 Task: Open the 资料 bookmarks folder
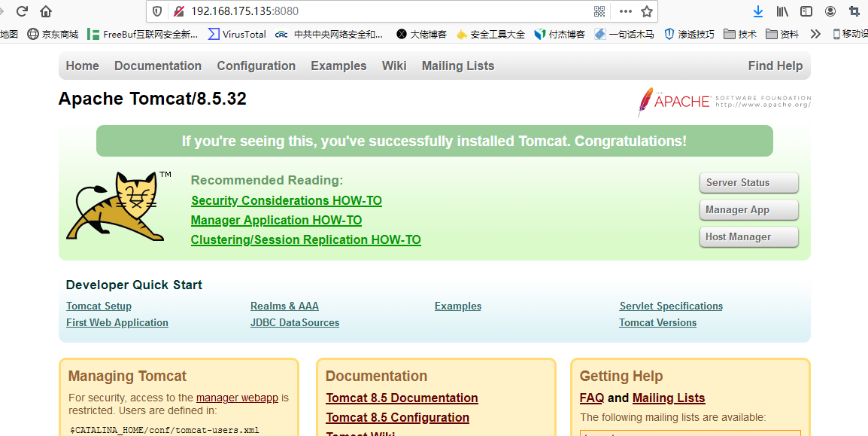point(782,35)
